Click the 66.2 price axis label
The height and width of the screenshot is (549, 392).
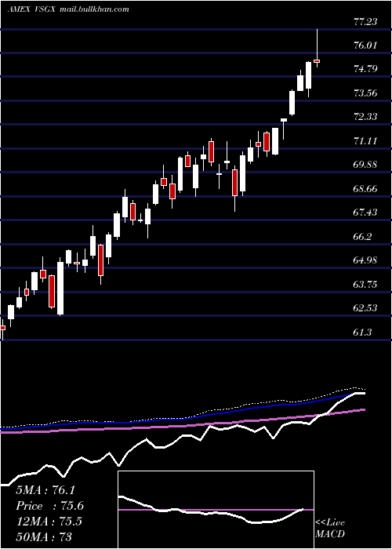click(x=362, y=237)
